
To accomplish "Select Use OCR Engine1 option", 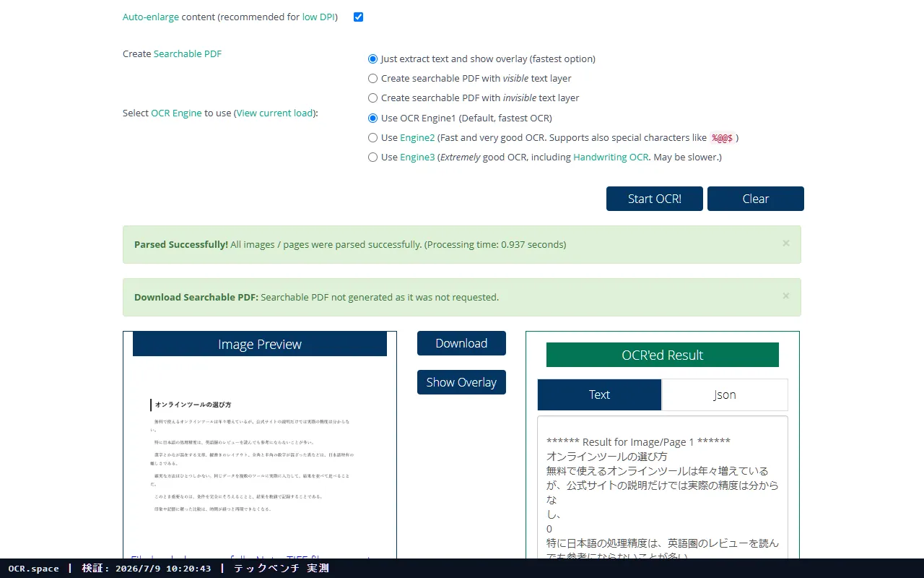I will [x=372, y=118].
